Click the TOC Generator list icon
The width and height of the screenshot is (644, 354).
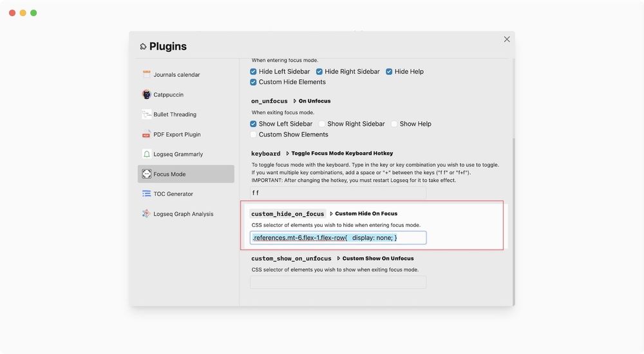click(x=147, y=194)
